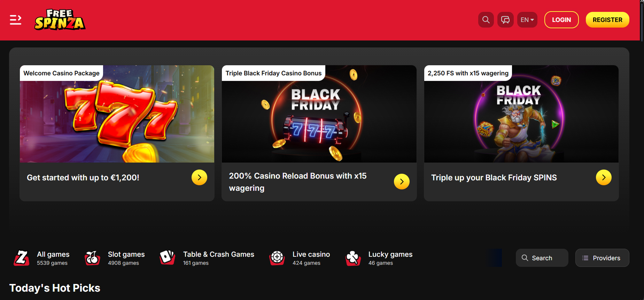Click the game Search input field
The height and width of the screenshot is (300, 644).
tap(542, 258)
